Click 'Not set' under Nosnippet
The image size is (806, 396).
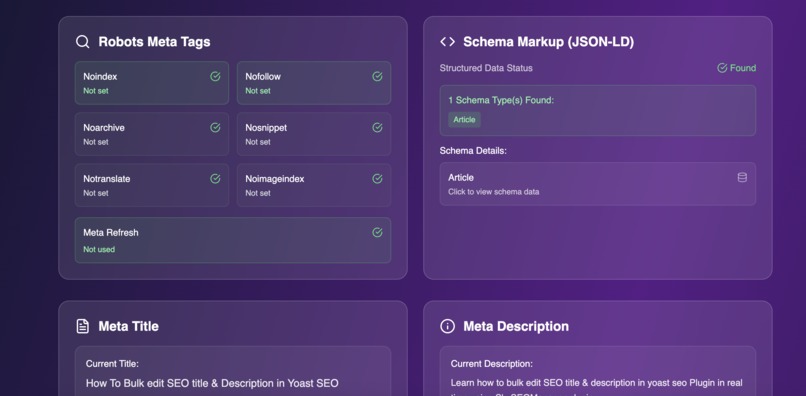tap(258, 142)
